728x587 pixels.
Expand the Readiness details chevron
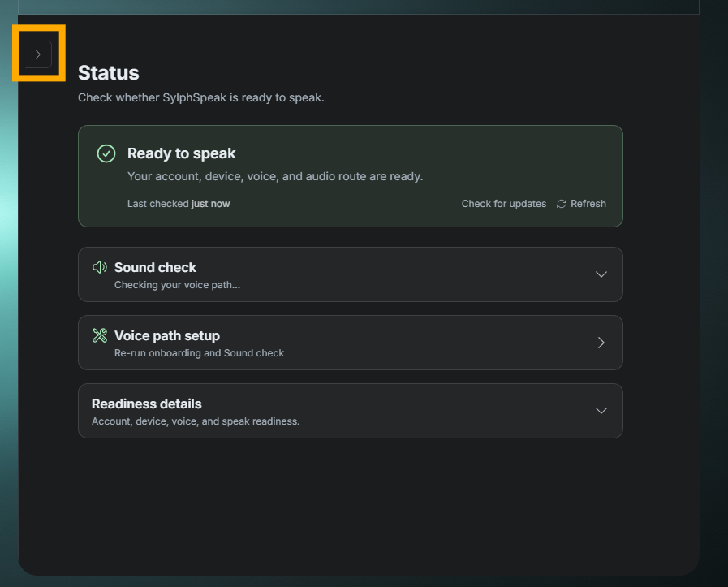pos(601,411)
